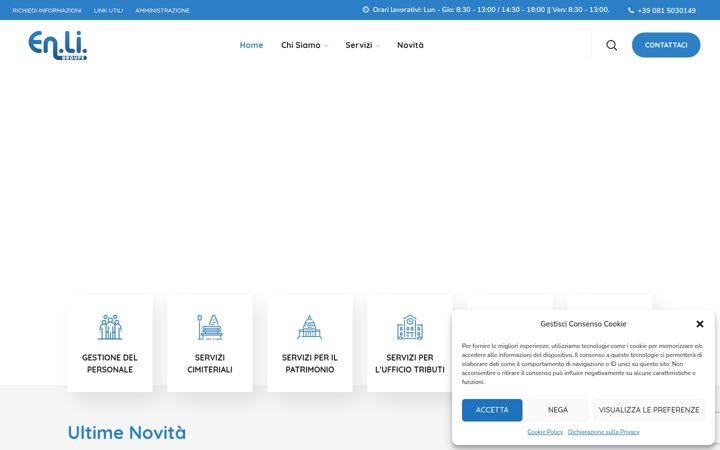Select the Servizi per il Patrimonio card title
This screenshot has width=720, height=450.
(309, 363)
